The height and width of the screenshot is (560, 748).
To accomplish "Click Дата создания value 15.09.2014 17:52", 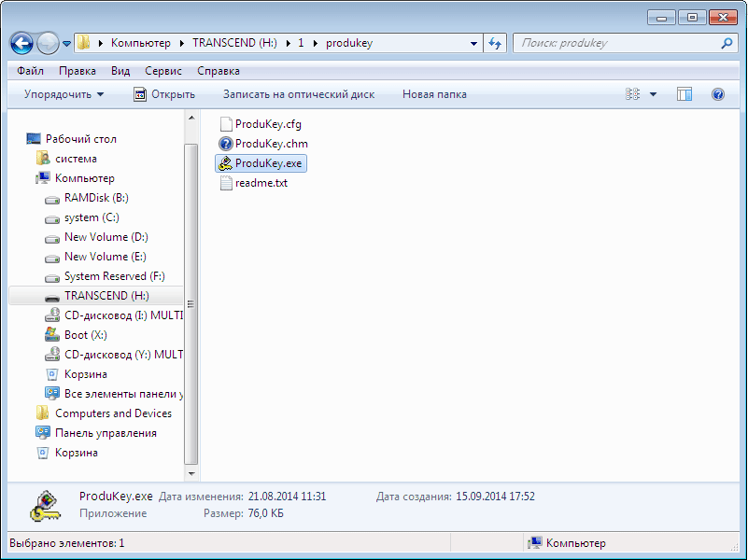I will (x=495, y=497).
